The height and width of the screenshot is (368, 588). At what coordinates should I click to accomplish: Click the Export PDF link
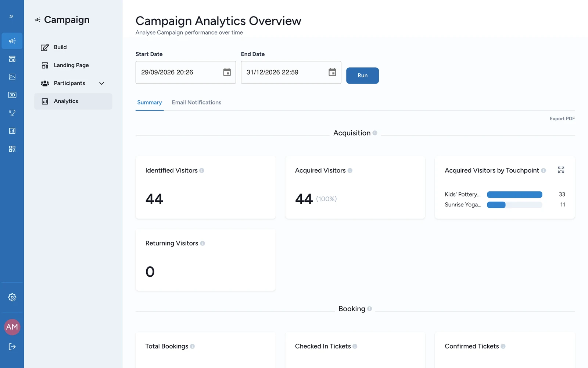562,118
